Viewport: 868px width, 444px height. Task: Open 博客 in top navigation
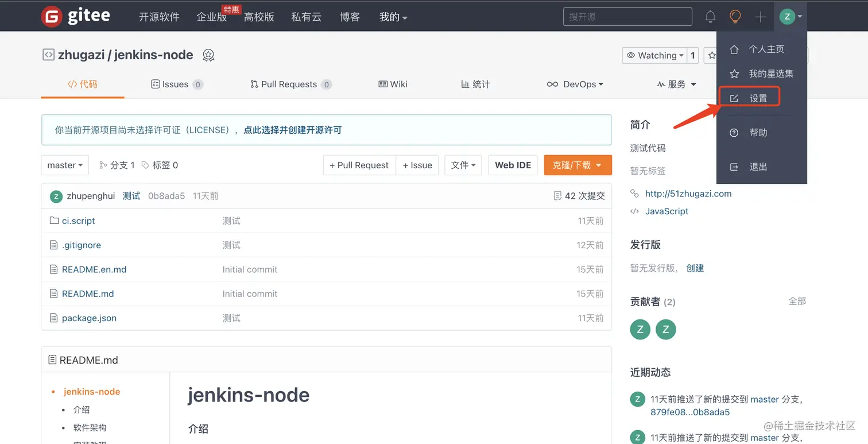point(350,17)
